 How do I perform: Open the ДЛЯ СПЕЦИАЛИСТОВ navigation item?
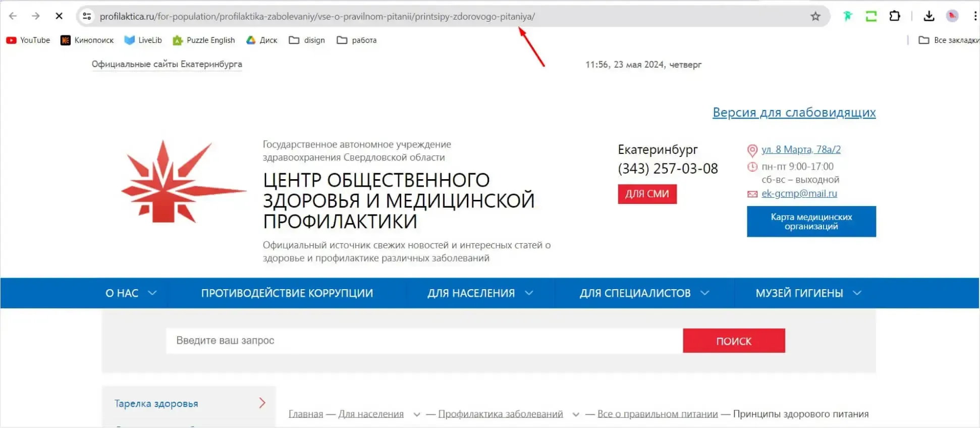click(635, 293)
